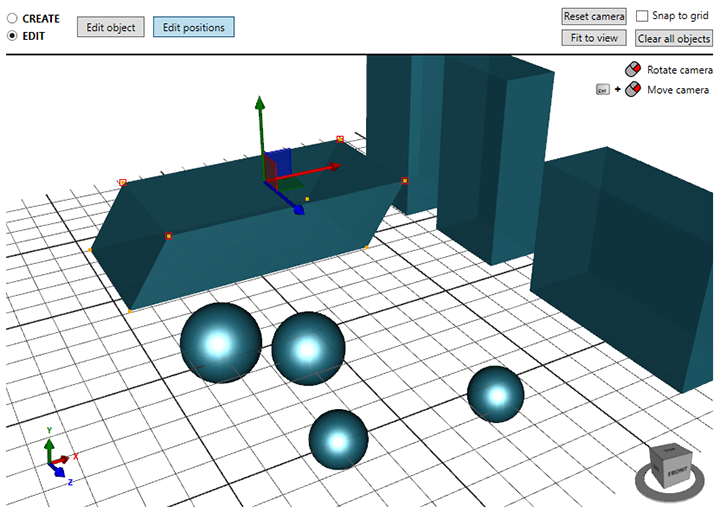This screenshot has width=720, height=513.
Task: Click the Reset camera button
Action: (594, 17)
